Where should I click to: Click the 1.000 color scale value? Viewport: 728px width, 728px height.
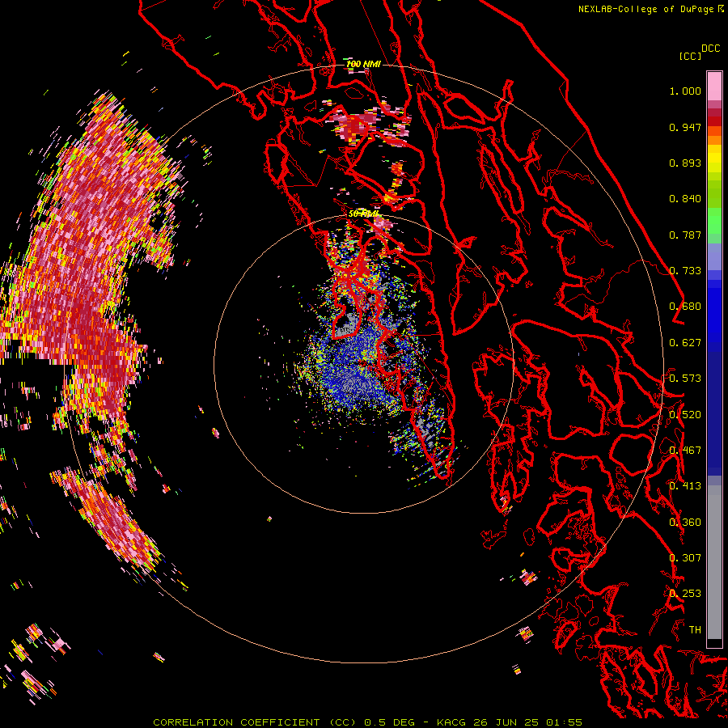[685, 91]
